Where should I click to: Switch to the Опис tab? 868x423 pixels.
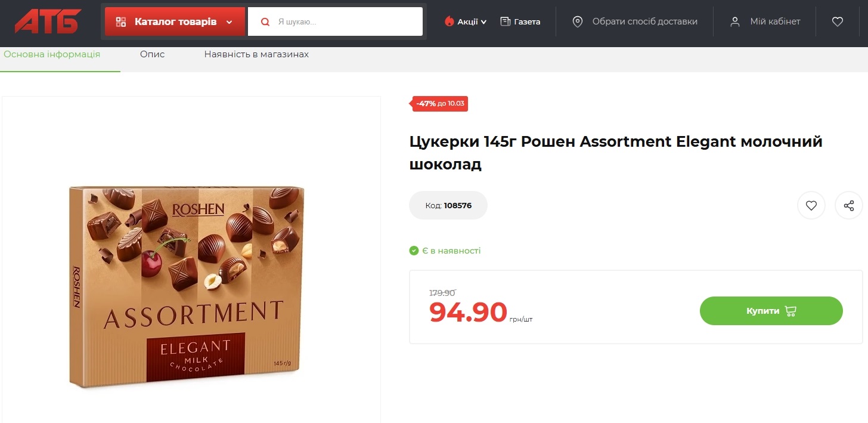pos(152,54)
